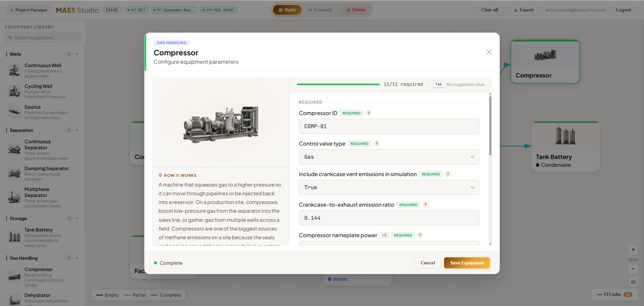Screen dimensions: 644x306
Task: Click the Compressor library icon in sidebar
Action: click(x=14, y=277)
